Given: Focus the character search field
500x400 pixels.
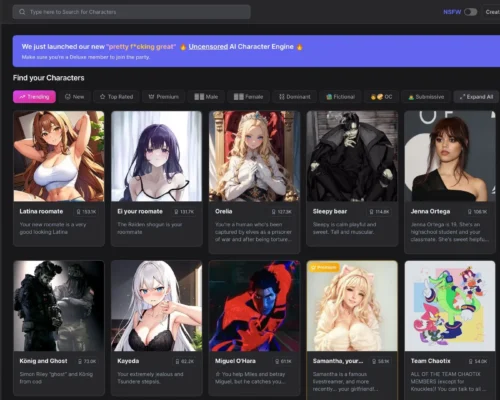Looking at the screenshot, I should coord(131,12).
